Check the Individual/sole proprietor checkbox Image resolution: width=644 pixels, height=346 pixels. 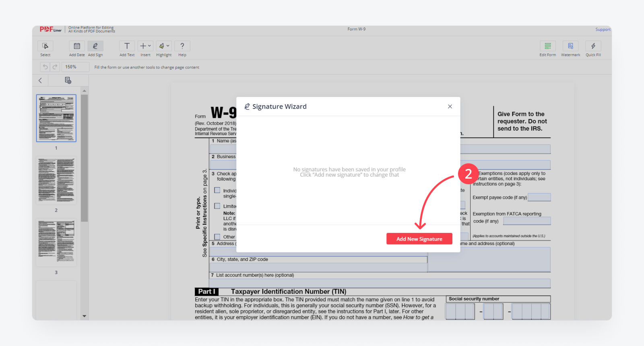(217, 190)
